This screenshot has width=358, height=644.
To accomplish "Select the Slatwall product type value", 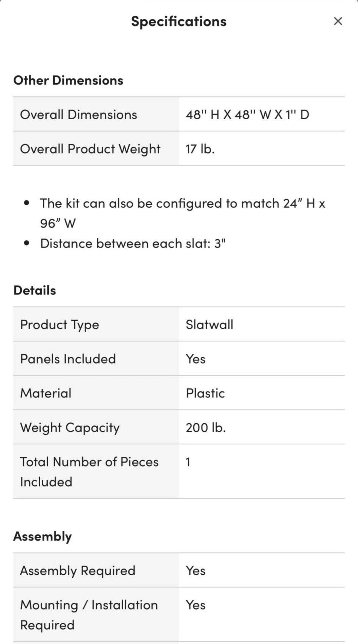I will pos(209,325).
